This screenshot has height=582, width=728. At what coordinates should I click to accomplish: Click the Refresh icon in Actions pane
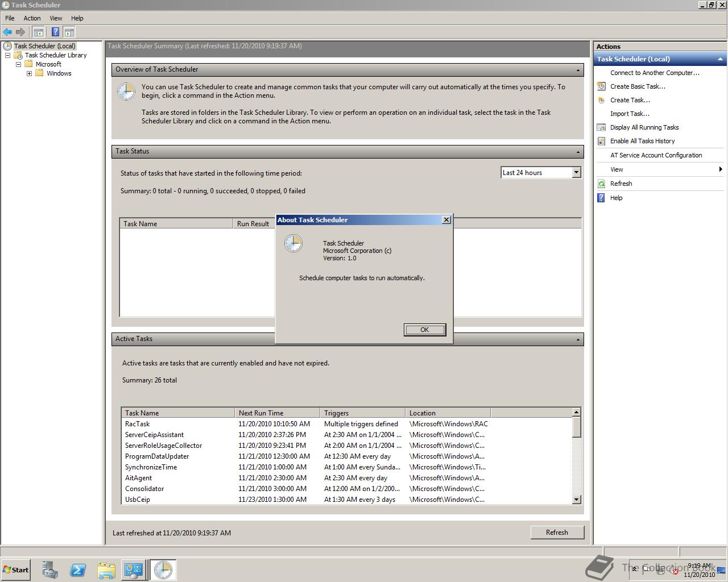point(601,184)
